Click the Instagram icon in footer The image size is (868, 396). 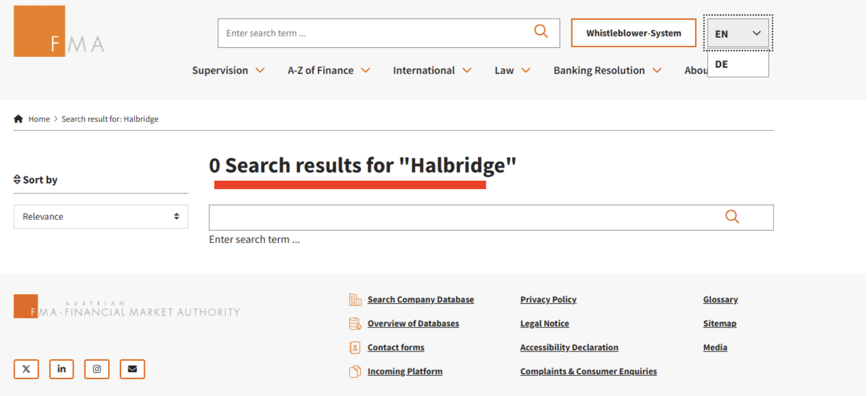(x=96, y=369)
